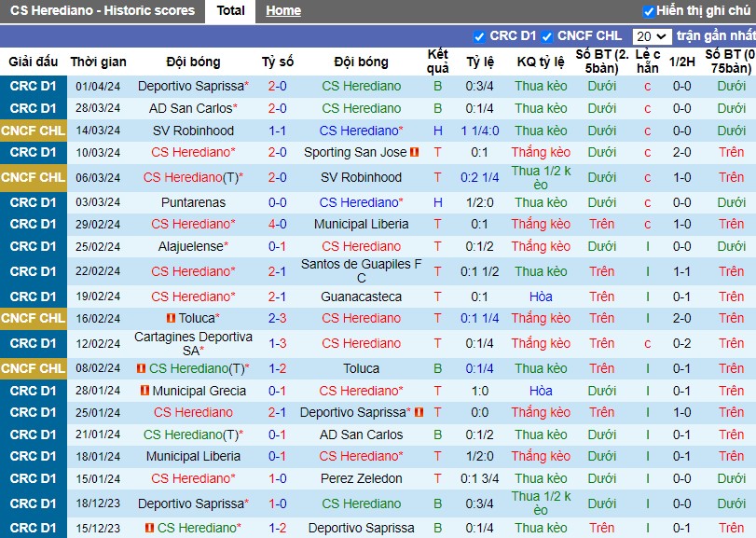Click date 18/12/23 in the time column

click(98, 504)
